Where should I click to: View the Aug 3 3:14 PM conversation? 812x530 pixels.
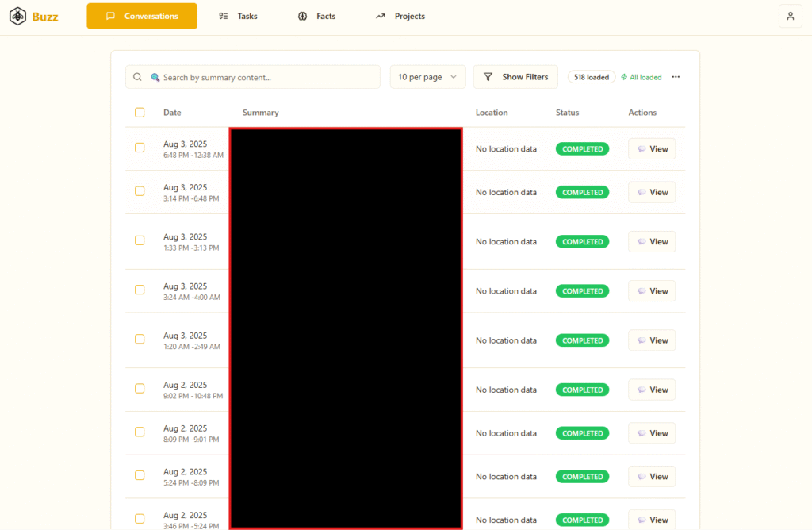(x=652, y=192)
